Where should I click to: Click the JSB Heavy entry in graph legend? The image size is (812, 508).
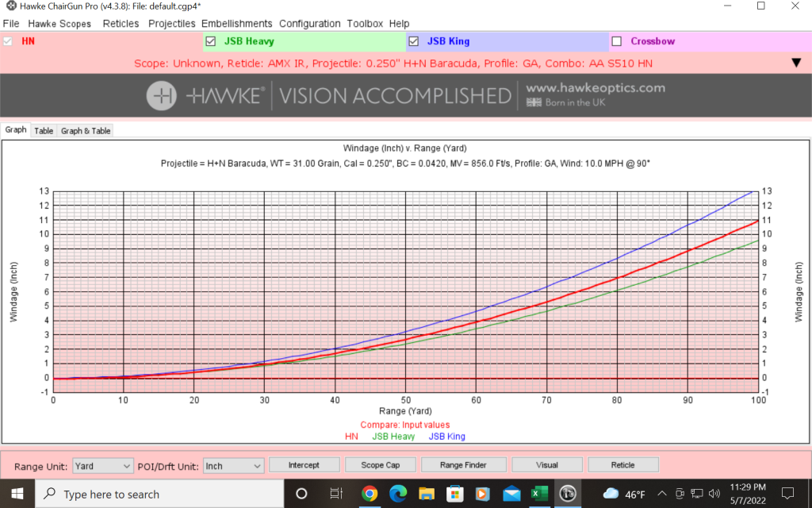pyautogui.click(x=393, y=437)
